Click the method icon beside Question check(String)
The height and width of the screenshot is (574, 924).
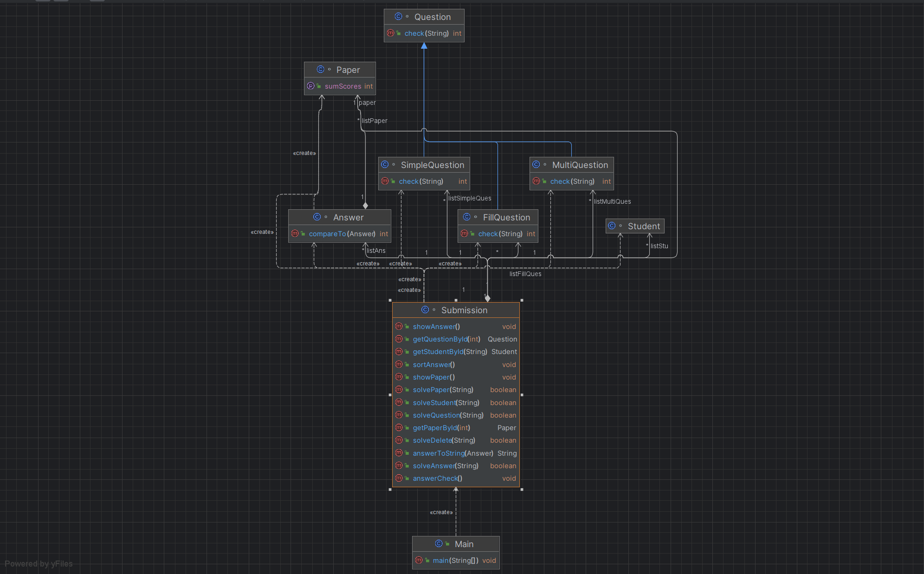pyautogui.click(x=390, y=33)
